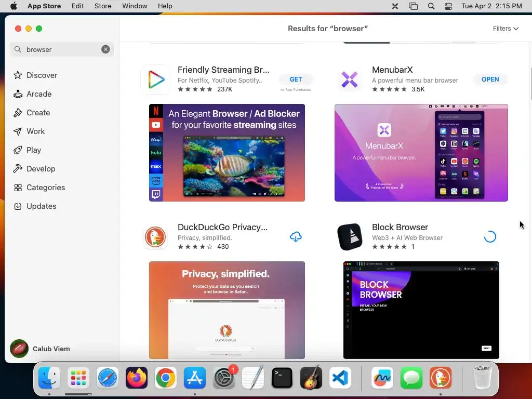This screenshot has width=532, height=399.
Task: Click "Privacy, simplified." subtitle text
Action: pyautogui.click(x=205, y=238)
